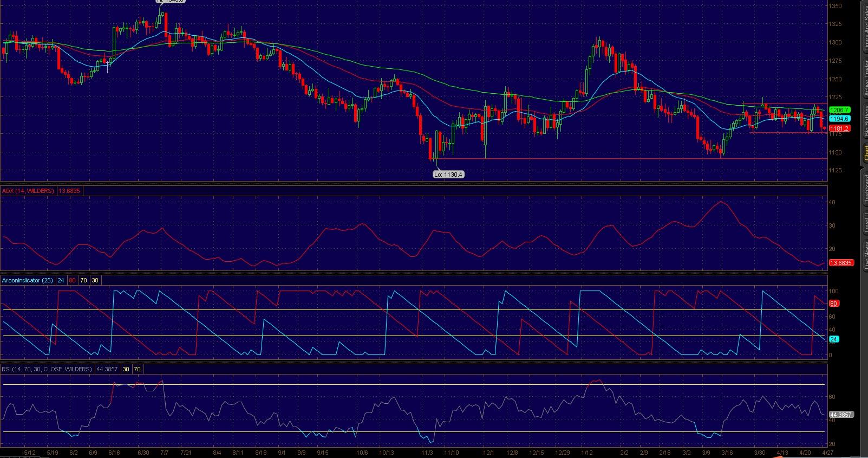Click the 44.3857 value in RSI header

(x=107, y=369)
